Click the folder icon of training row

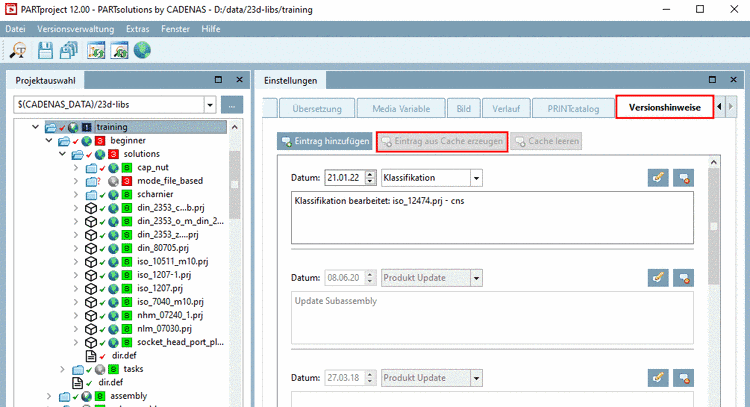(x=51, y=127)
